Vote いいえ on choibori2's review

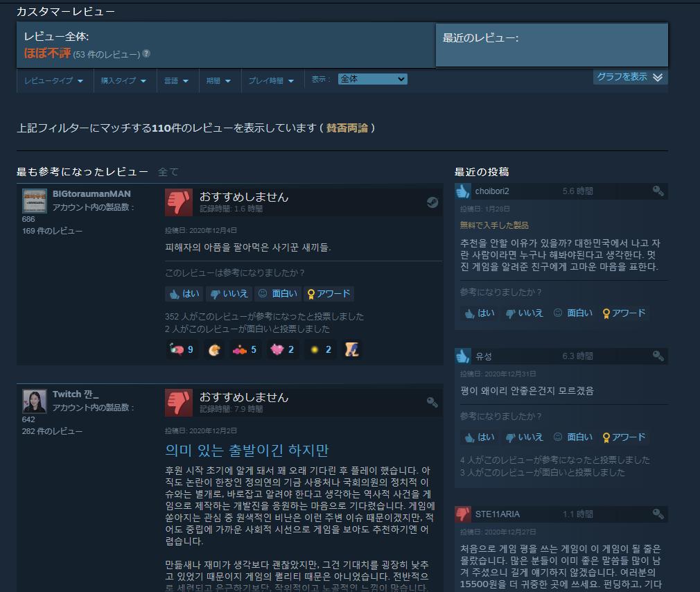coord(523,313)
